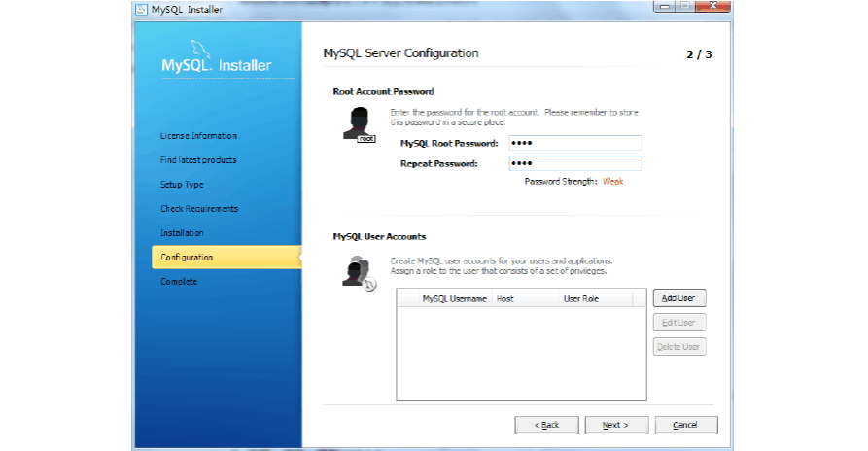Sort by MySQL Username column header

[454, 299]
